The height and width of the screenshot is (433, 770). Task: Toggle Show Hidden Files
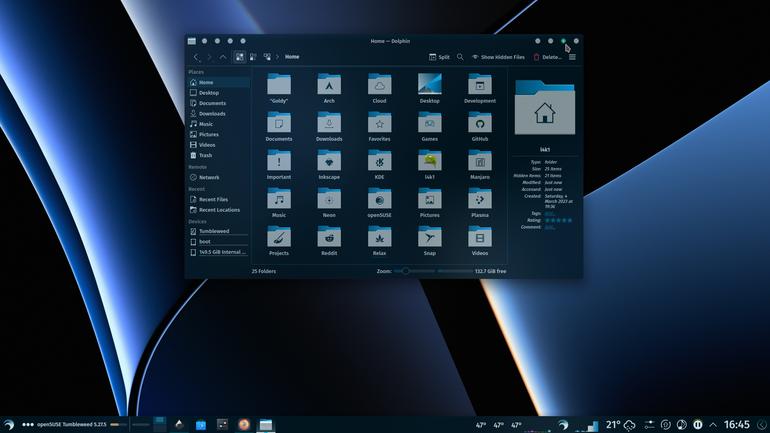tap(498, 57)
